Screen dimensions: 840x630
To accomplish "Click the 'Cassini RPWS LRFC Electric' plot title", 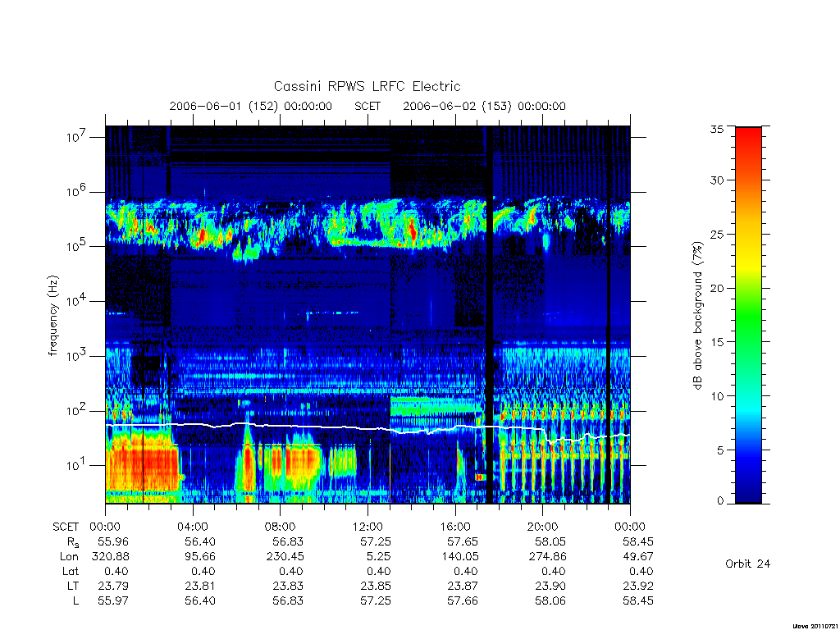I will (367, 86).
